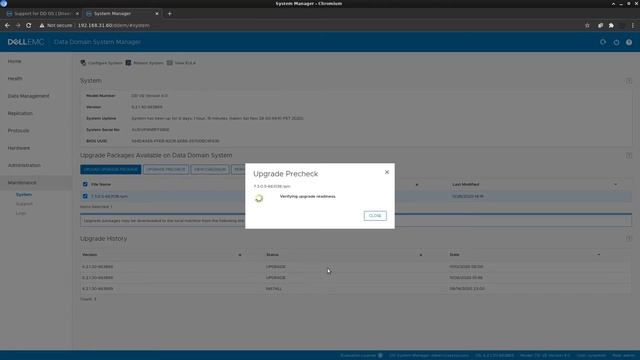Open the Health sidebar item
Image resolution: width=640 pixels, height=360 pixels.
pyautogui.click(x=15, y=78)
